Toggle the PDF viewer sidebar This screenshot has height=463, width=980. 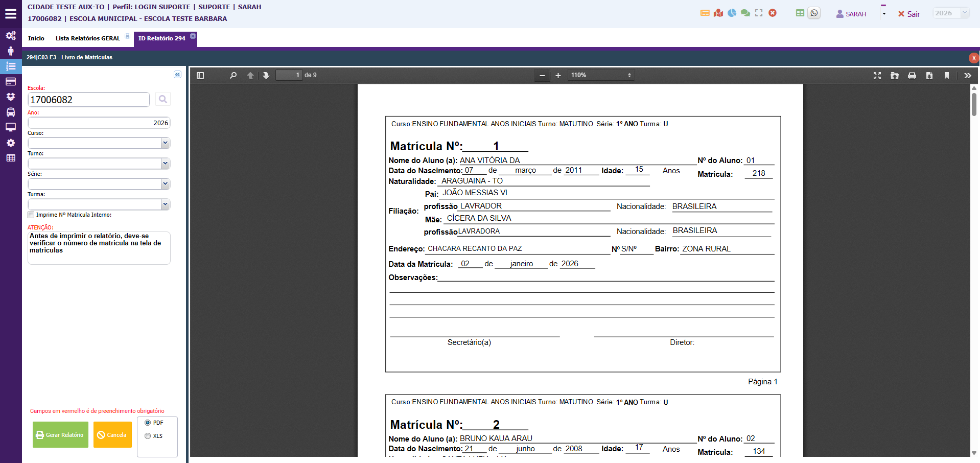[200, 76]
